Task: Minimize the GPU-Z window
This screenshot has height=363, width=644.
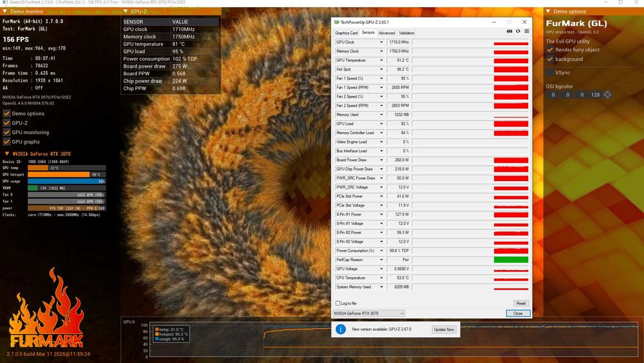Action: coord(494,22)
